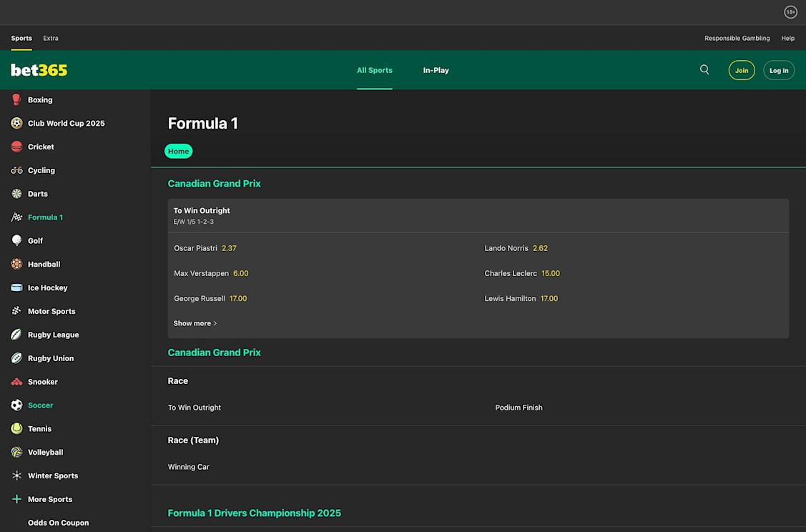The image size is (806, 532).
Task: Open the Race To Win Outright market
Action: 195,408
